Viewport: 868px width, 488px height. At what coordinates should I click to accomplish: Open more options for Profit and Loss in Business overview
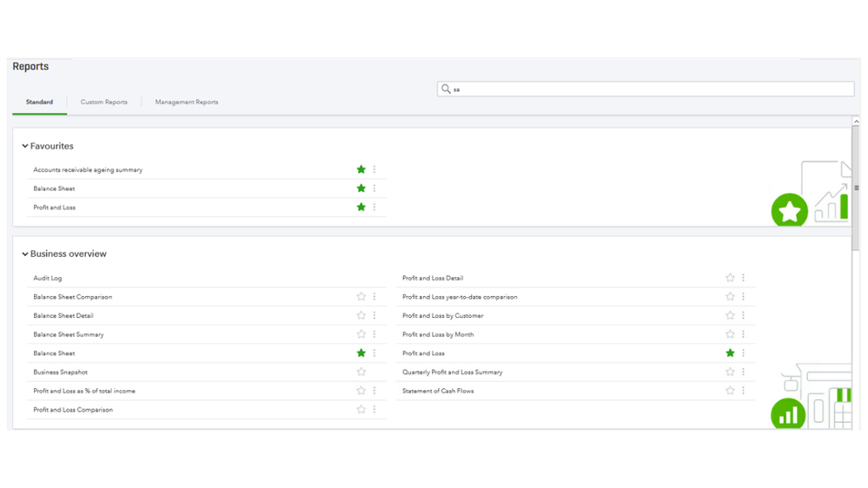coord(744,353)
